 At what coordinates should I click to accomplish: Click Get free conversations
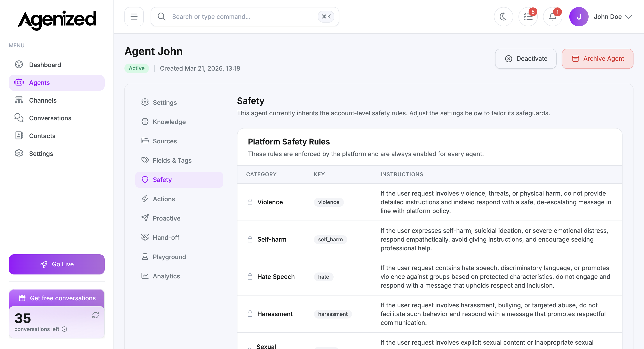pos(57,298)
